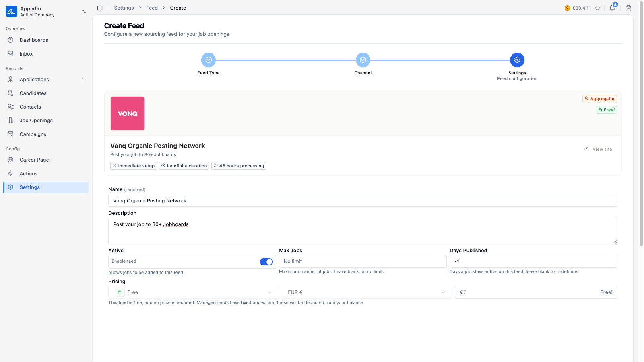Open the company switcher arrows
This screenshot has height=362, width=644.
pyautogui.click(x=84, y=12)
